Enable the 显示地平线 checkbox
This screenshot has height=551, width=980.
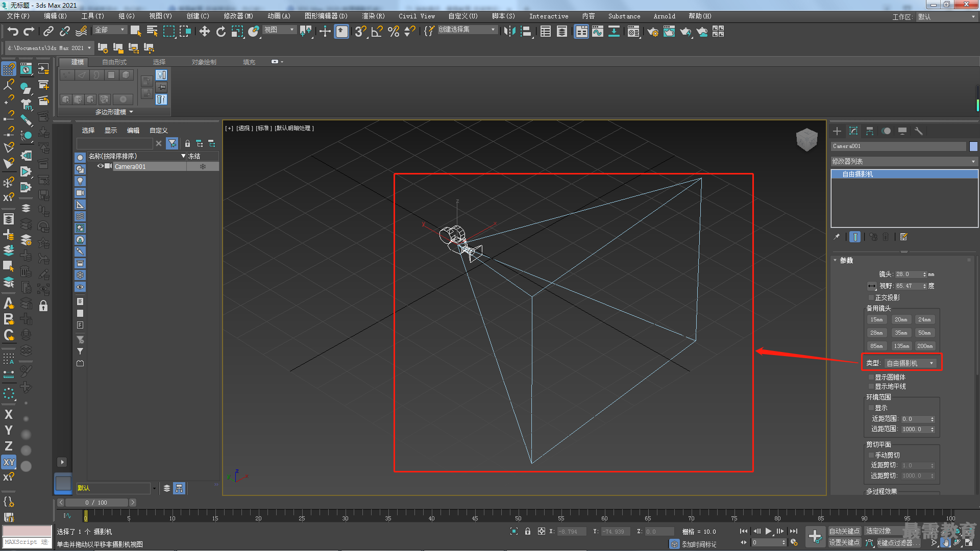871,386
